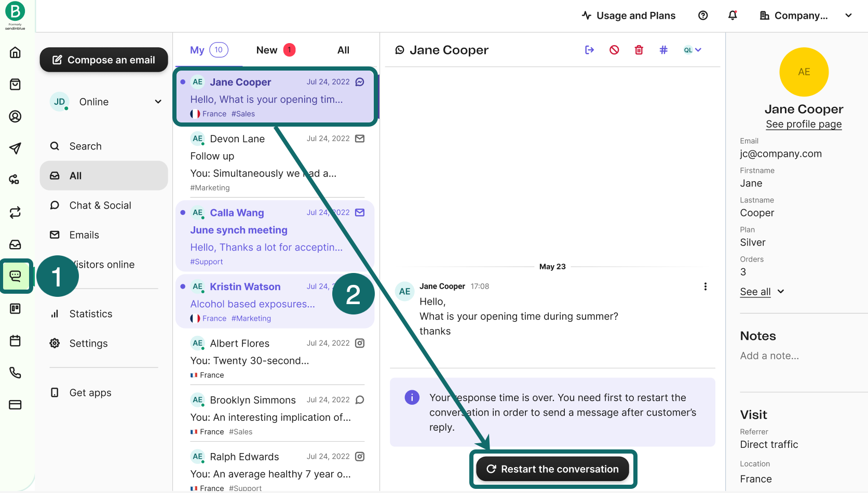Open See profile page link
The width and height of the screenshot is (868, 493).
[804, 124]
